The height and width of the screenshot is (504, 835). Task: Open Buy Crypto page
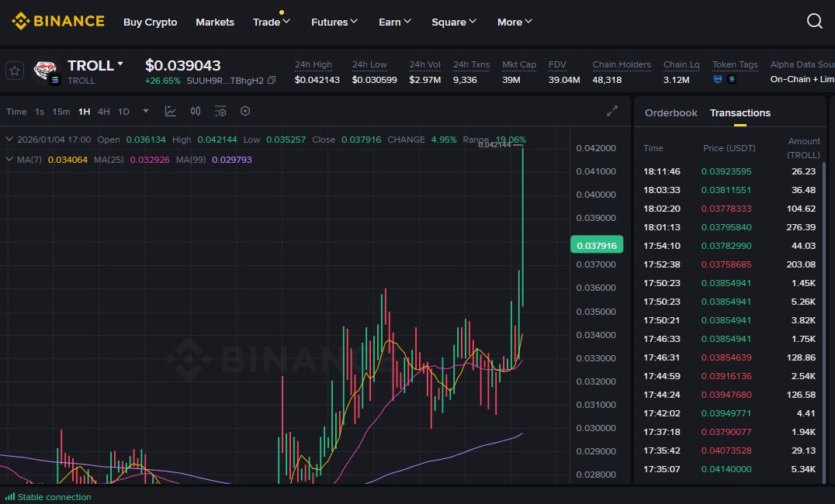(x=151, y=22)
